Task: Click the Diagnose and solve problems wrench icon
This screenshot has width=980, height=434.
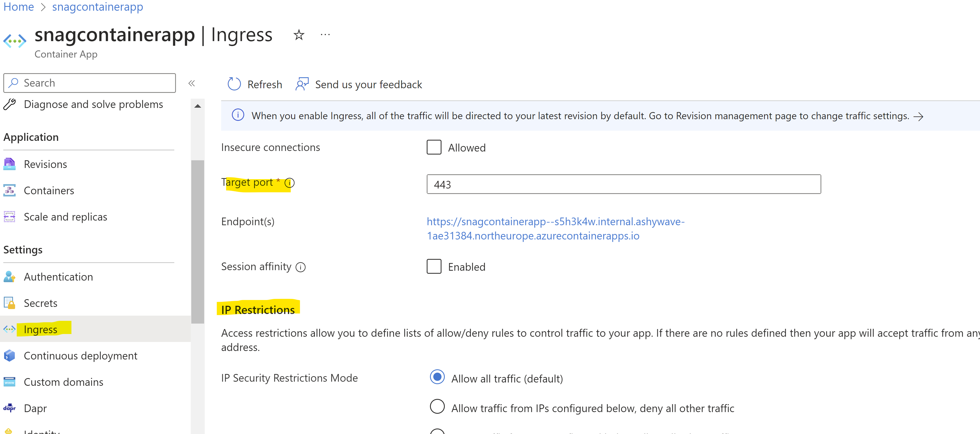Action: click(10, 104)
